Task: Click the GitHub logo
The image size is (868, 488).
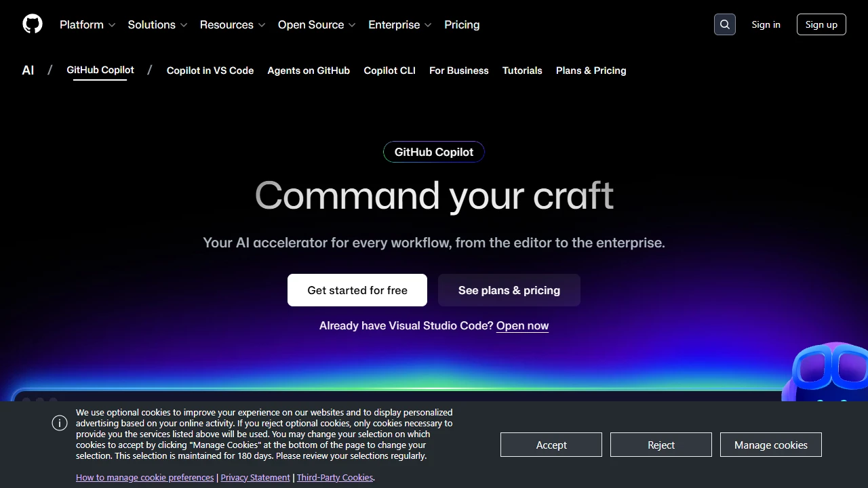Action: point(32,24)
